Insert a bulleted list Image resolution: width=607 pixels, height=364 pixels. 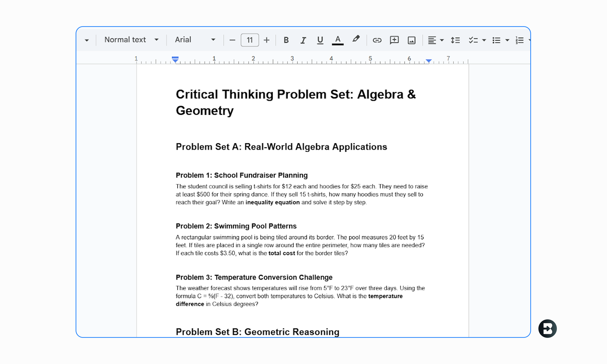coord(496,40)
